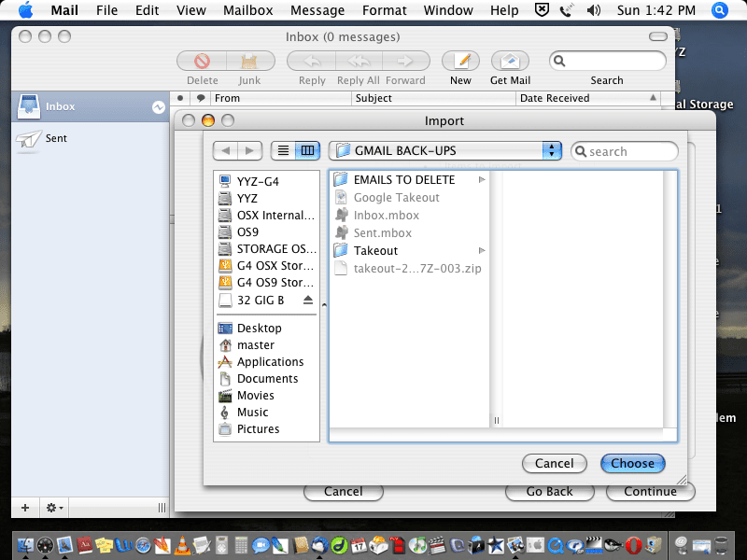
Task: Eject the 32 GIG B volume
Action: [308, 300]
